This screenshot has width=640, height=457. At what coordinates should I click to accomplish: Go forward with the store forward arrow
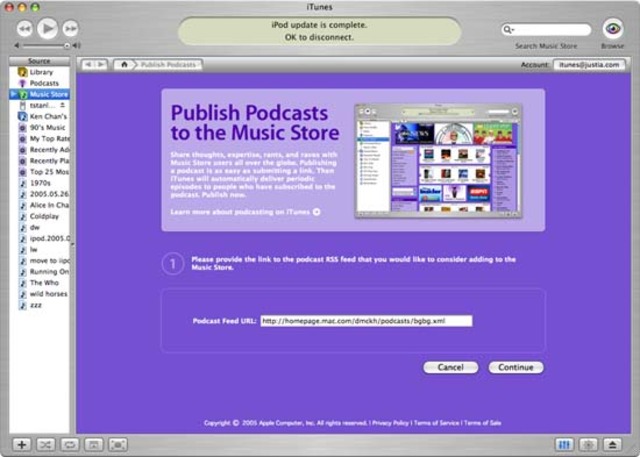[101, 64]
